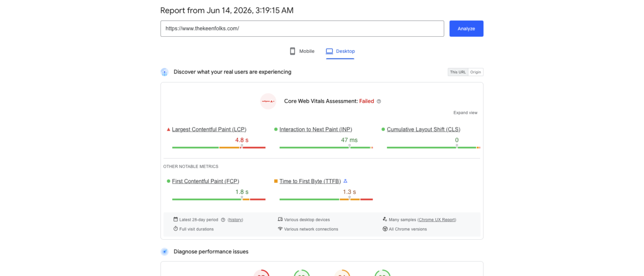Open the Largest Contentful Paint (LCP) link
The height and width of the screenshot is (276, 644).
[x=209, y=130]
